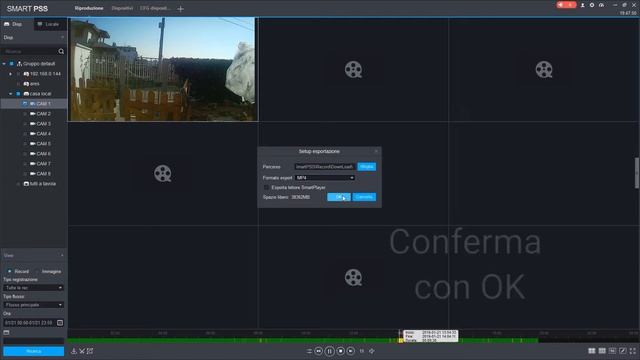
Task: Collapse the Gruppo default tree node
Action: pyautogui.click(x=4, y=64)
